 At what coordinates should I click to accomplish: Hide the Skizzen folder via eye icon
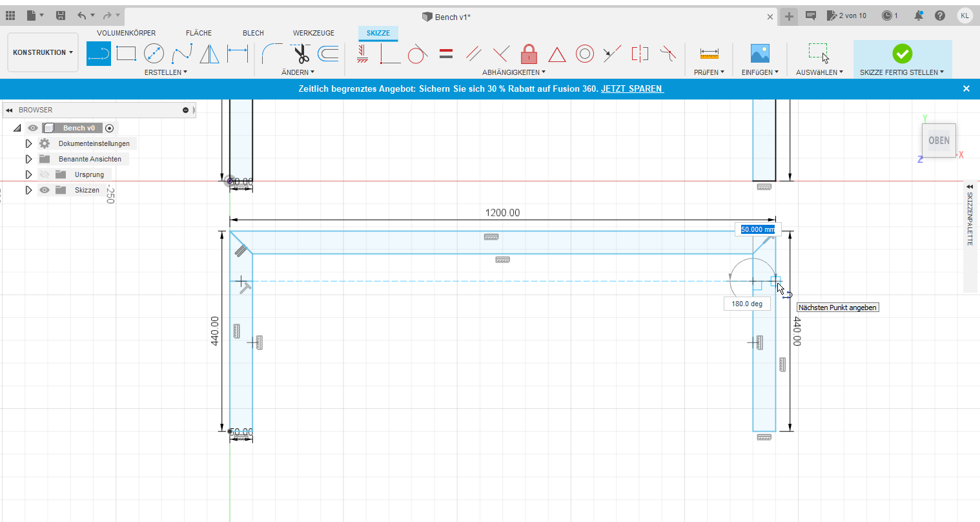point(45,190)
